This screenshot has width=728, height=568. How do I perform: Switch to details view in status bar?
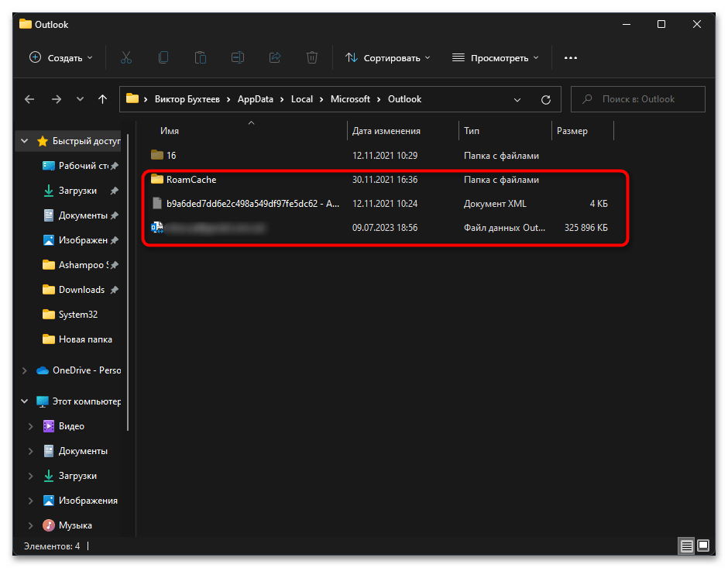coord(687,546)
